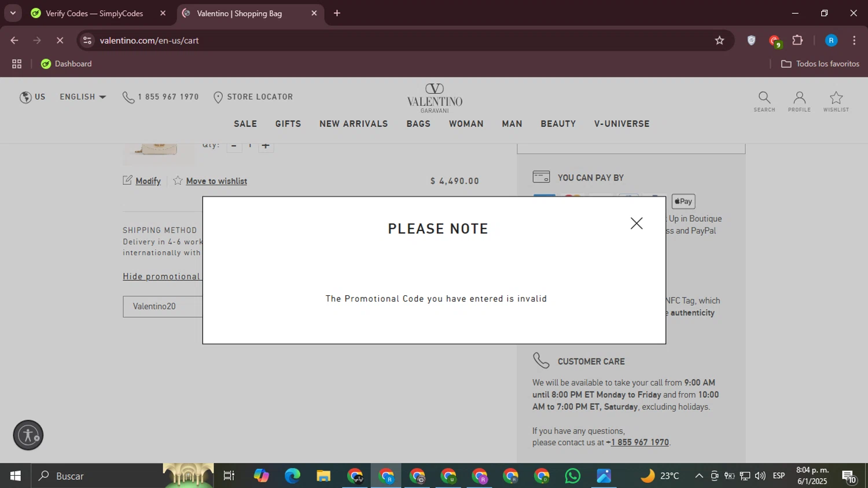Open the Store Locator link
The image size is (868, 488).
(x=253, y=97)
